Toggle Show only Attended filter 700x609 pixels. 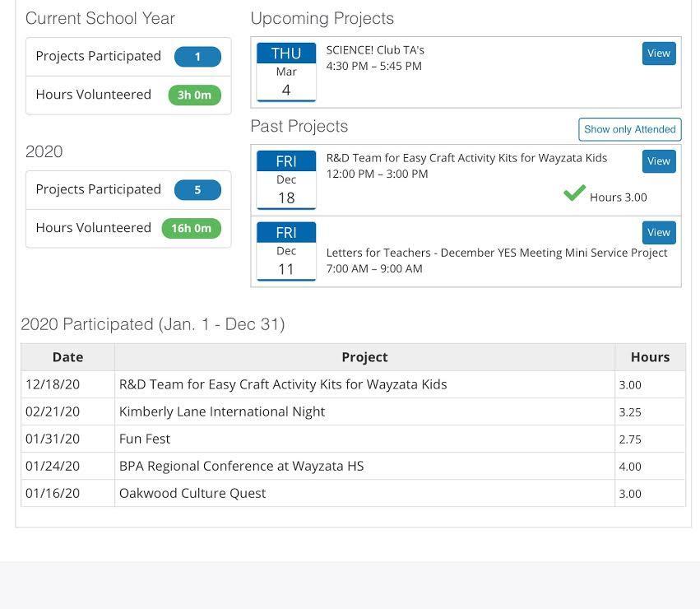pos(630,129)
